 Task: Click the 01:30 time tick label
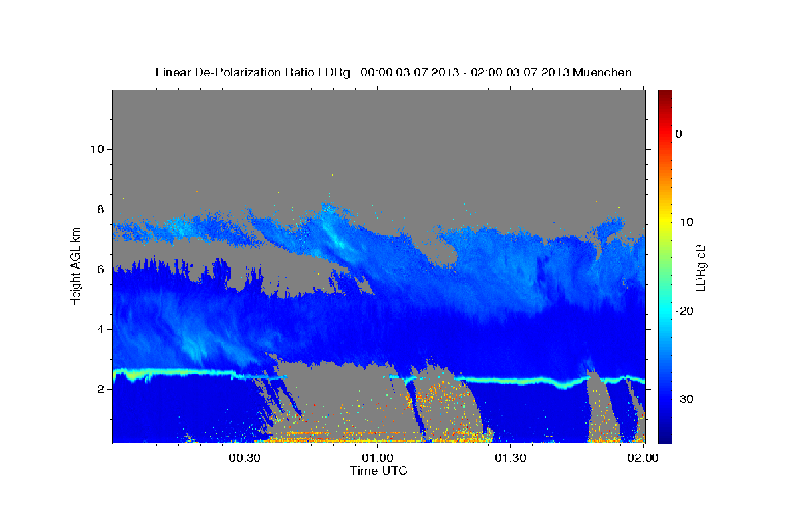coord(511,458)
